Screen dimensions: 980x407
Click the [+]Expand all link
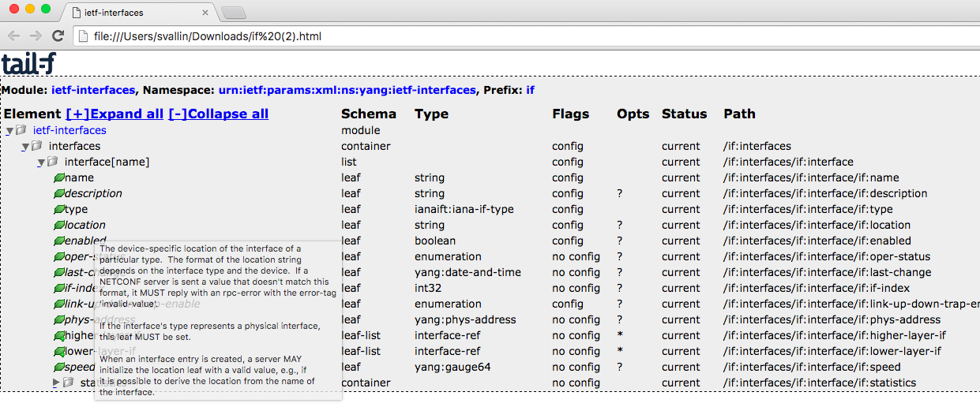tap(115, 114)
